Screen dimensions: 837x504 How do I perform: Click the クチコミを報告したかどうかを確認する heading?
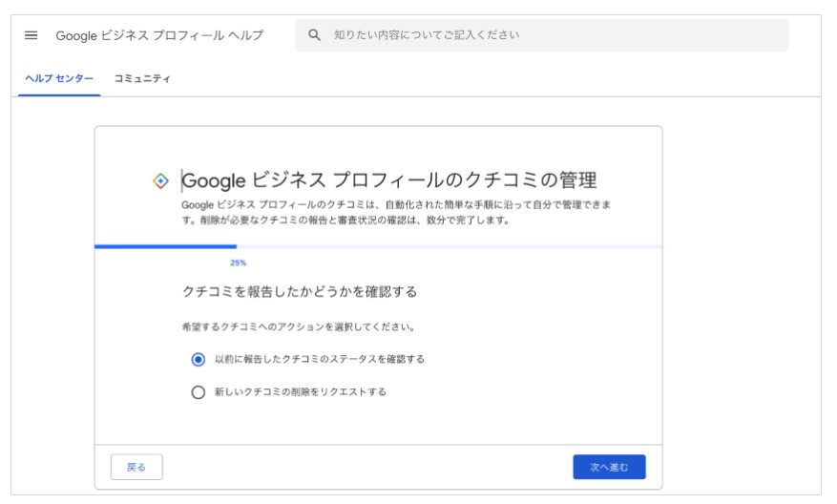tap(300, 291)
